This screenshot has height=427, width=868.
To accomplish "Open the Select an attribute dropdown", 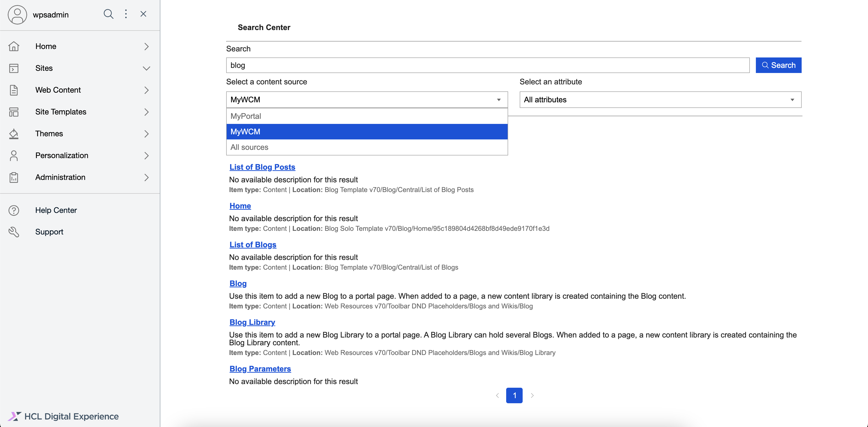I will (660, 99).
